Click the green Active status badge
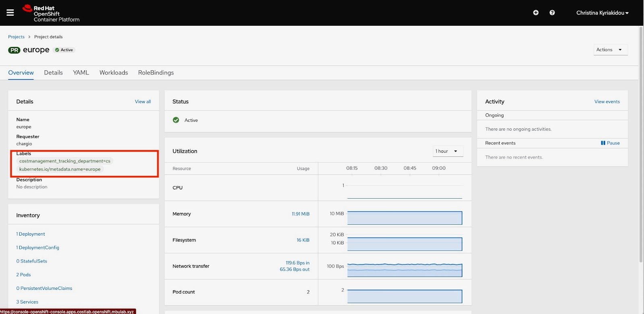The height and width of the screenshot is (314, 644). coord(64,50)
